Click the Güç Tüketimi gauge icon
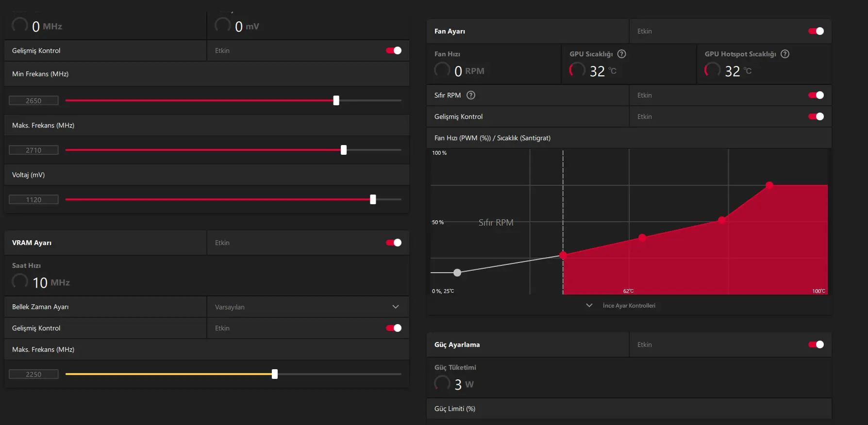This screenshot has height=425, width=868. [x=442, y=383]
